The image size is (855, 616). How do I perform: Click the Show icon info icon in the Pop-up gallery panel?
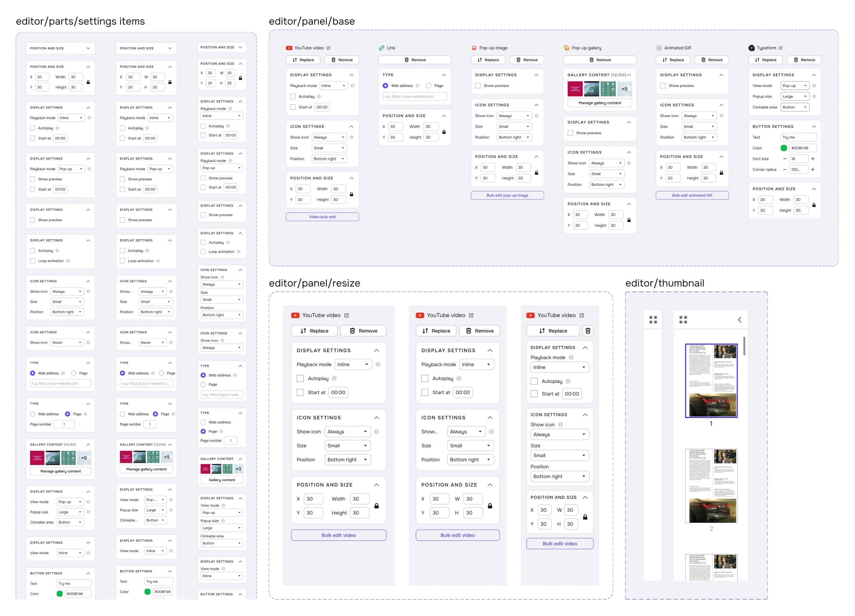click(x=629, y=163)
